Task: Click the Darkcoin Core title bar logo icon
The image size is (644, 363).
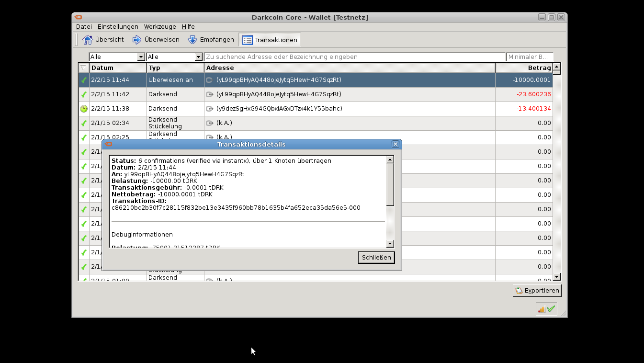Action: (x=79, y=17)
